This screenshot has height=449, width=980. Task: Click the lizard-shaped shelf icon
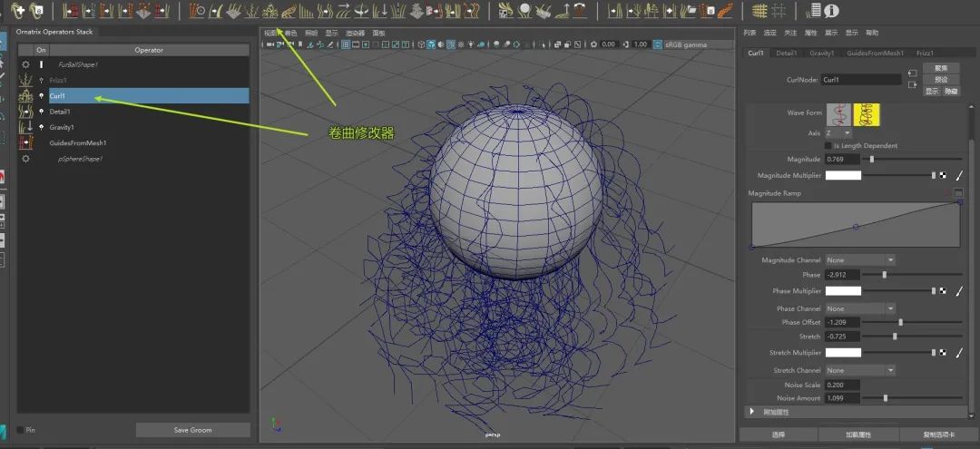289,11
